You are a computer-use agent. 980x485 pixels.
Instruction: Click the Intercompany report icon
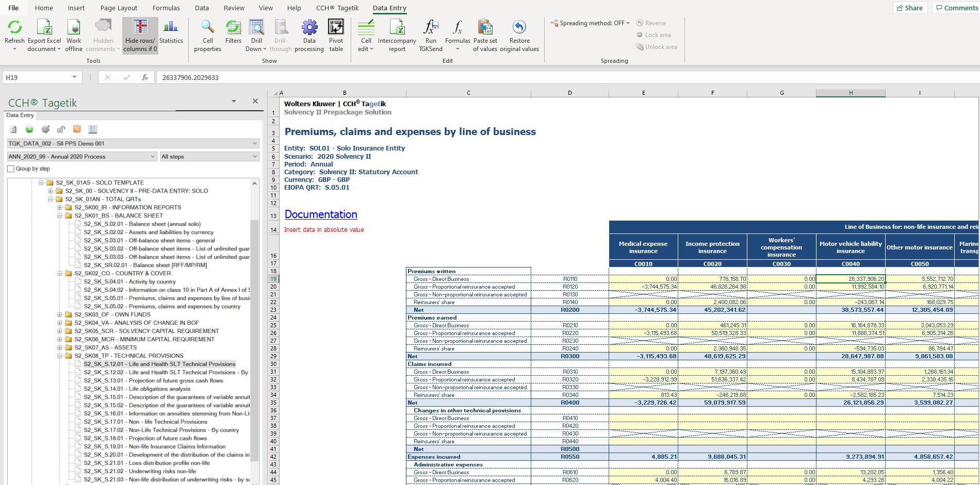tap(397, 27)
